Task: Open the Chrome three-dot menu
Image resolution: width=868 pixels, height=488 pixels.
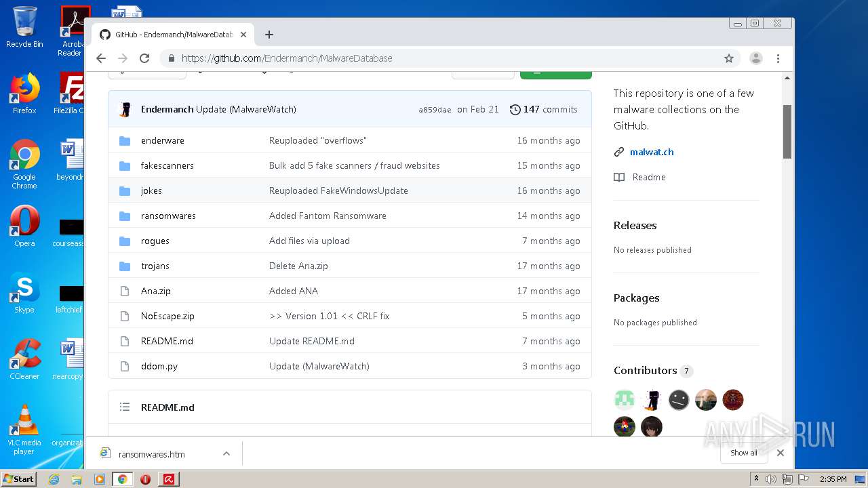Action: [x=778, y=58]
